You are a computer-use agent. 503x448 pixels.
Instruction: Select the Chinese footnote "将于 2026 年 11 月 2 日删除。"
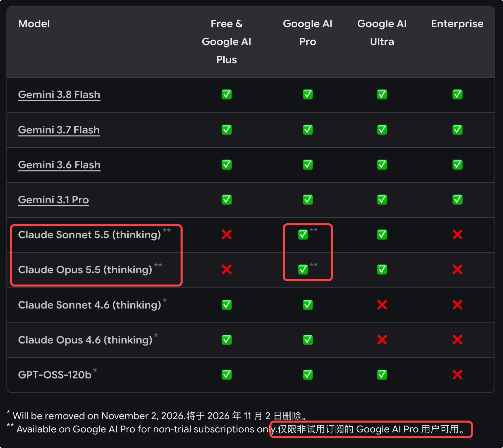247,416
